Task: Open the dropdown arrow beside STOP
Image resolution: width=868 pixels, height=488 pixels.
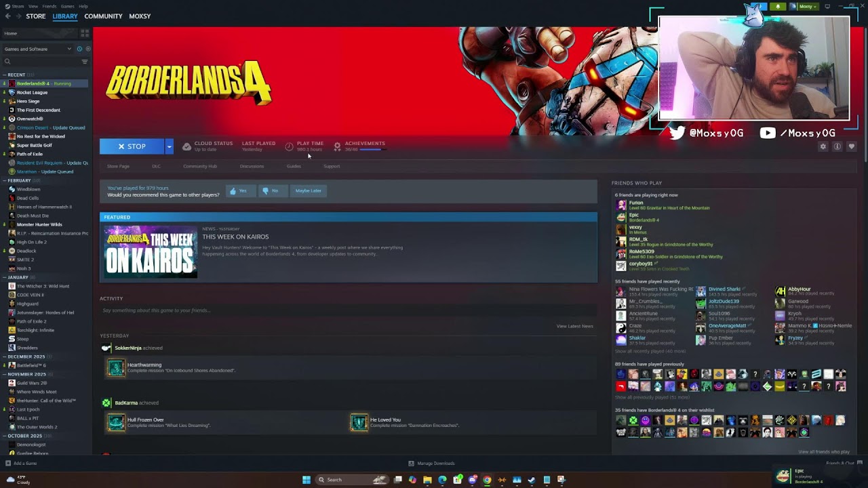Action: point(170,146)
